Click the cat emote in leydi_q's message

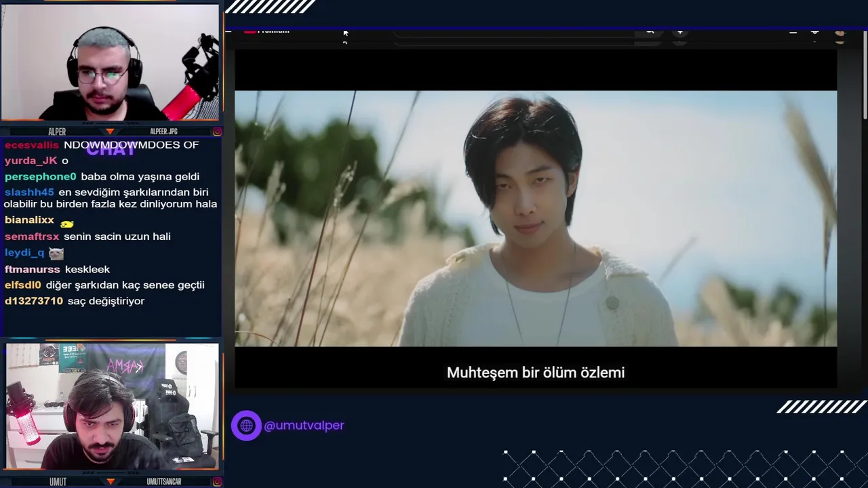(x=56, y=253)
